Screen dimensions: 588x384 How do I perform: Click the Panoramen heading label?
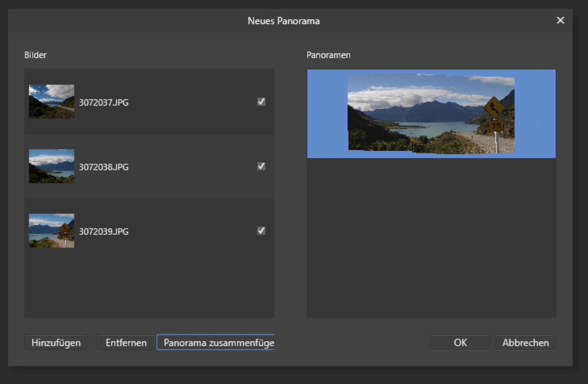(x=328, y=55)
